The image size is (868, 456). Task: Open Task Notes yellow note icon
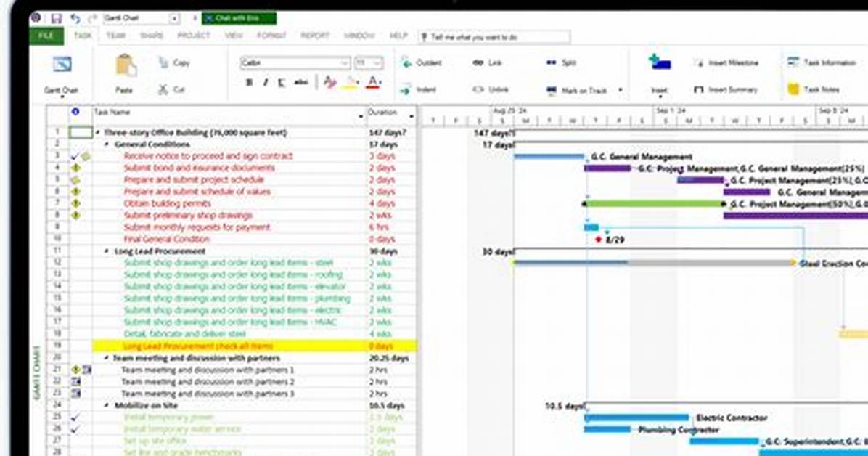(x=793, y=89)
